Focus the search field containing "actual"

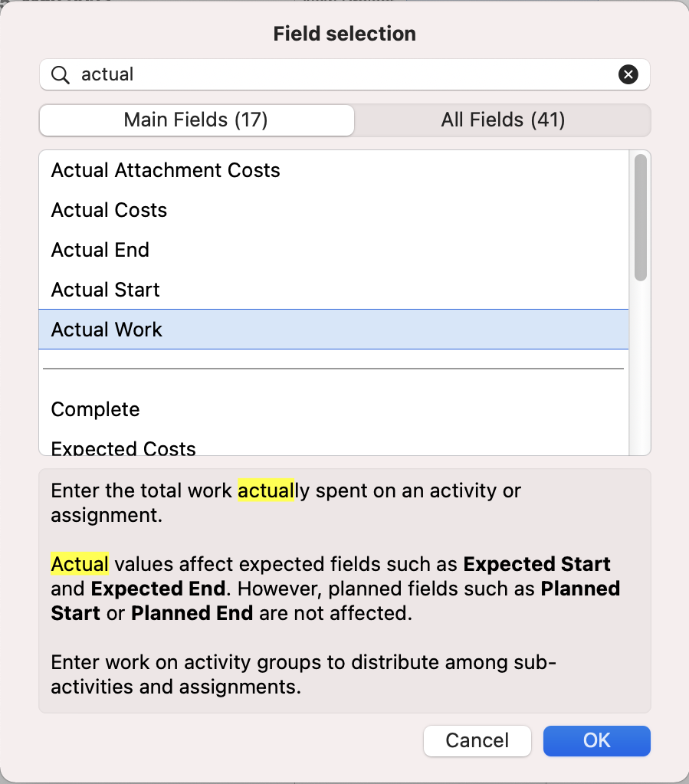click(345, 74)
